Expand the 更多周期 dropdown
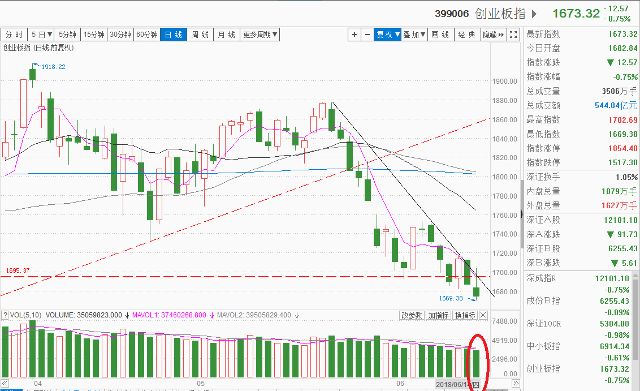The image size is (640, 391). (x=260, y=35)
